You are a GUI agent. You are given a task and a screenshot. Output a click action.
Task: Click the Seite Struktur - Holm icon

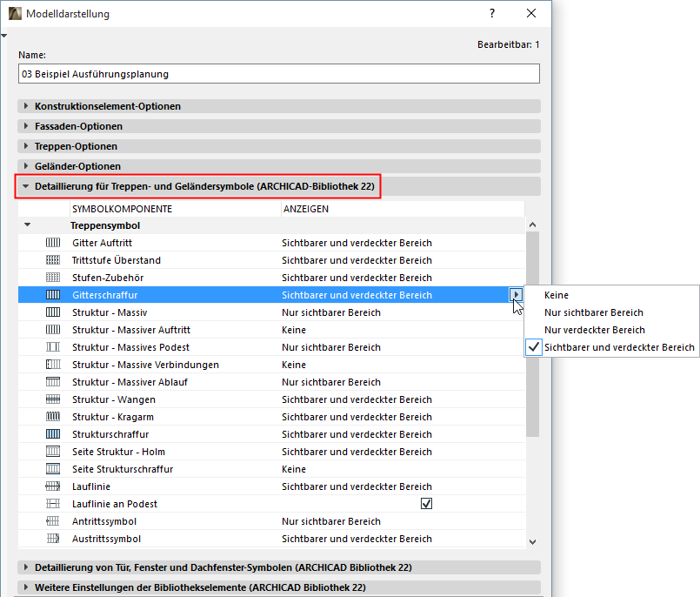tap(53, 452)
